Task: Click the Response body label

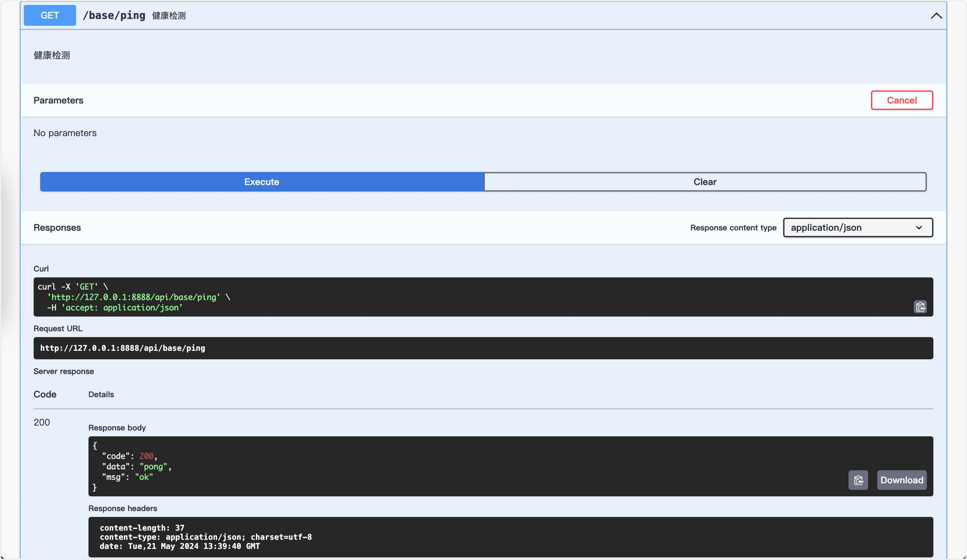Action: pos(117,428)
